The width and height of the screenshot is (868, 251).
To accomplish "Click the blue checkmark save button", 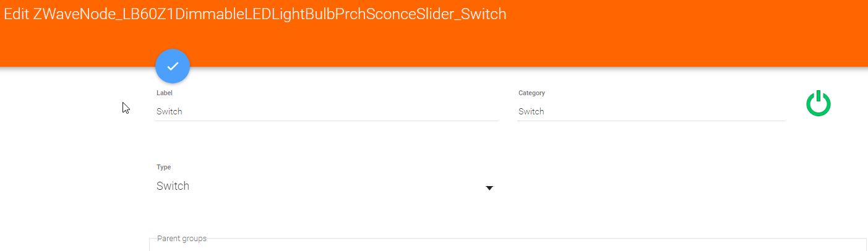I will pyautogui.click(x=173, y=66).
